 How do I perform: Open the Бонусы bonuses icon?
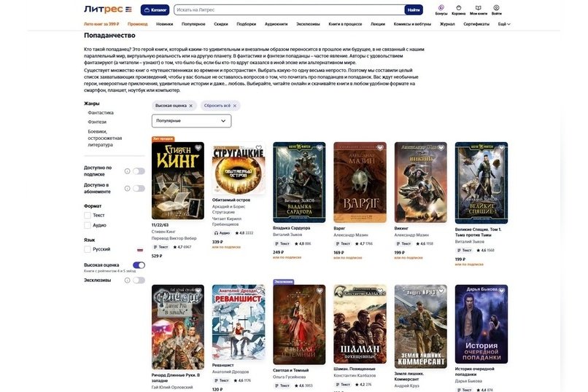click(x=441, y=8)
